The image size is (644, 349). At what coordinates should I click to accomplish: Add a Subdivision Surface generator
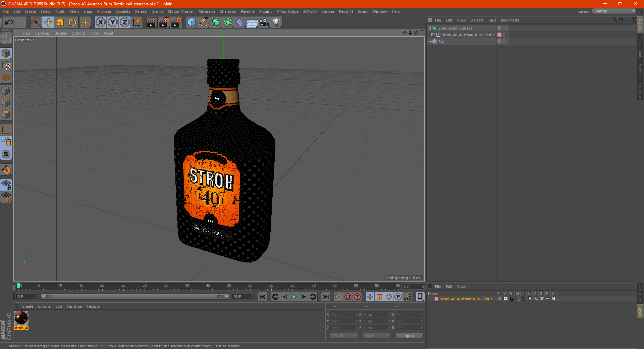click(x=216, y=22)
